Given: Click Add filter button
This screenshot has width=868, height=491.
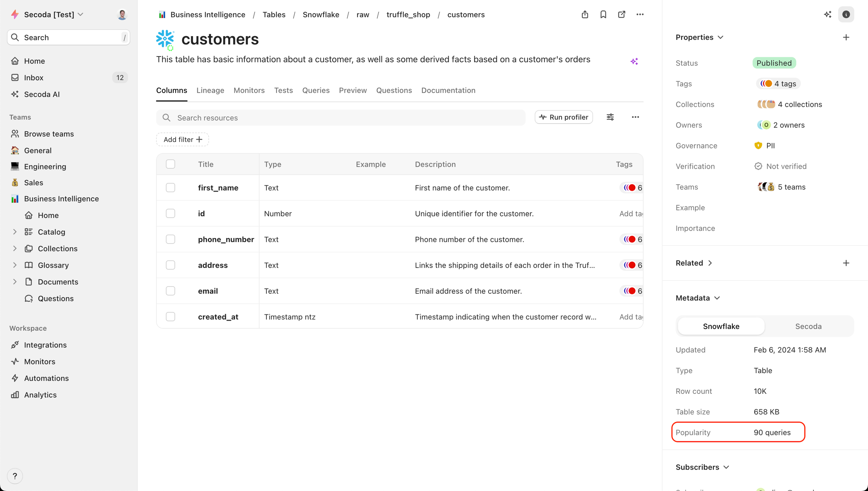Looking at the screenshot, I should pos(182,139).
